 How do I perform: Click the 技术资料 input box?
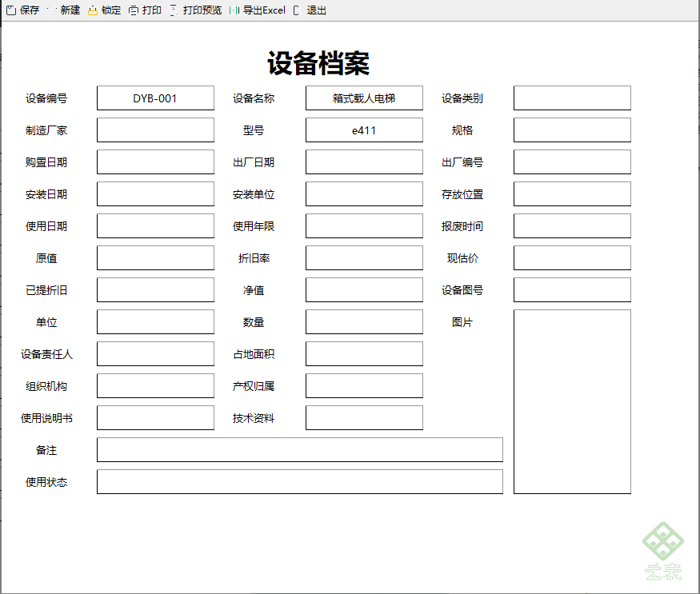coord(364,418)
